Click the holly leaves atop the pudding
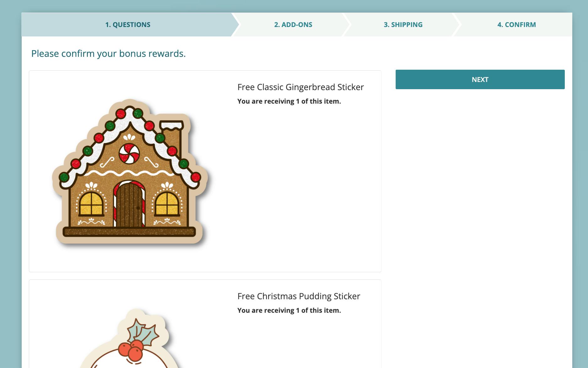588x368 pixels. 143,332
